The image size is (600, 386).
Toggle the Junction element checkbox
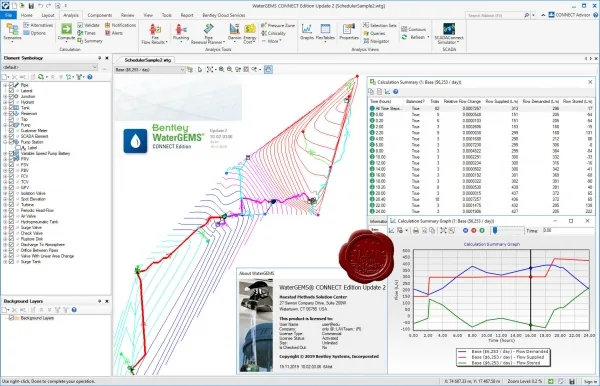click(11, 96)
